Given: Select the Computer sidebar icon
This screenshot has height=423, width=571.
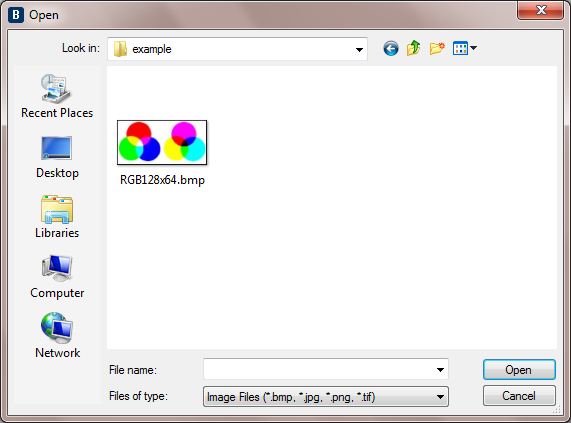Looking at the screenshot, I should coord(57,277).
